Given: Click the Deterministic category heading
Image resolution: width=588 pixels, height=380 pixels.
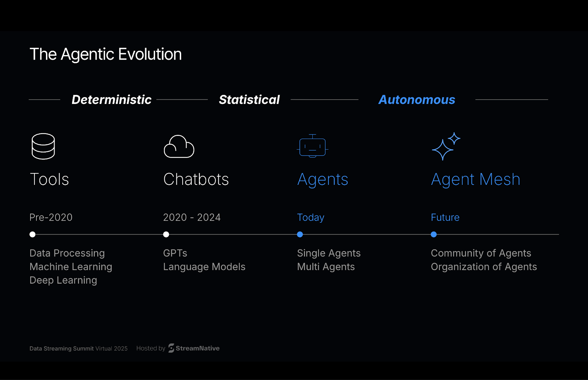Looking at the screenshot, I should click(111, 100).
